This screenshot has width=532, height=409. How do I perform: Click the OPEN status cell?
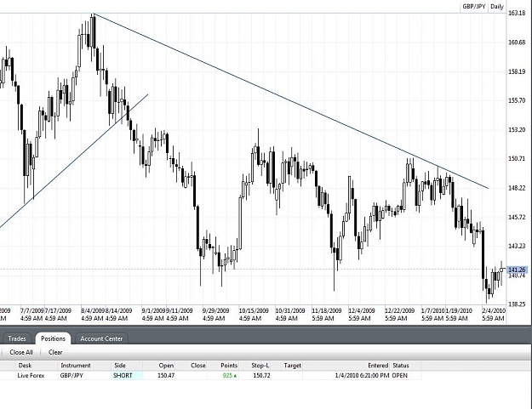point(400,376)
